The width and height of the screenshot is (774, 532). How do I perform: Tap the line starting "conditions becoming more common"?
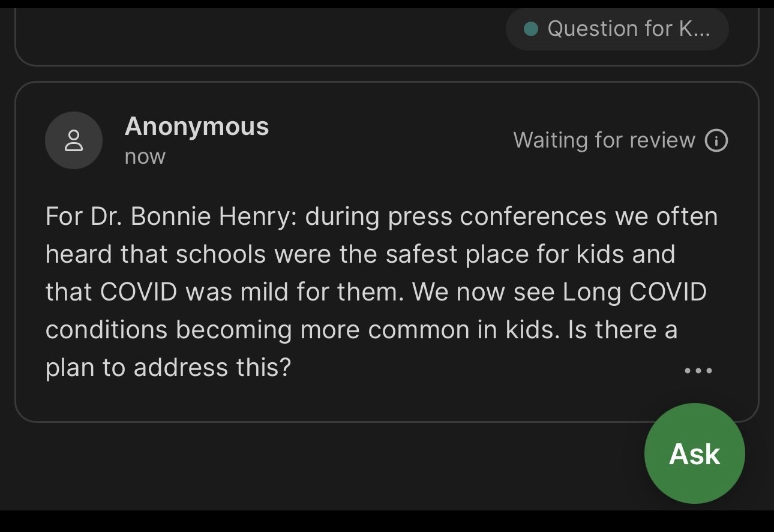point(361,330)
